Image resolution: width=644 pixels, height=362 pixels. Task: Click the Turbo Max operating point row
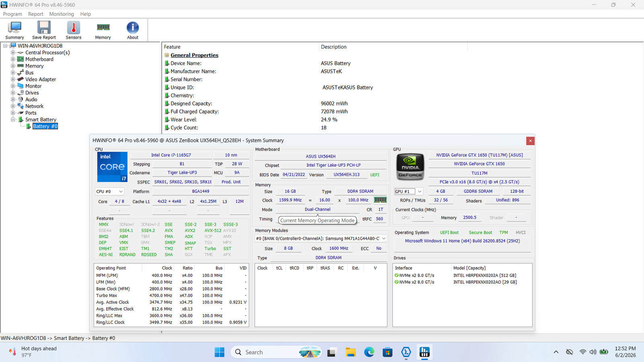[x=171, y=296]
